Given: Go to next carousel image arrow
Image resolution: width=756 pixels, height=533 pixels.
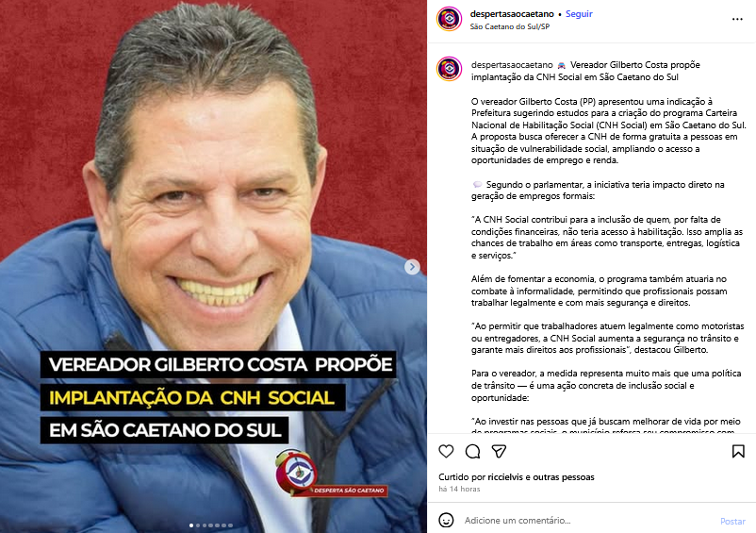Looking at the screenshot, I should (412, 267).
